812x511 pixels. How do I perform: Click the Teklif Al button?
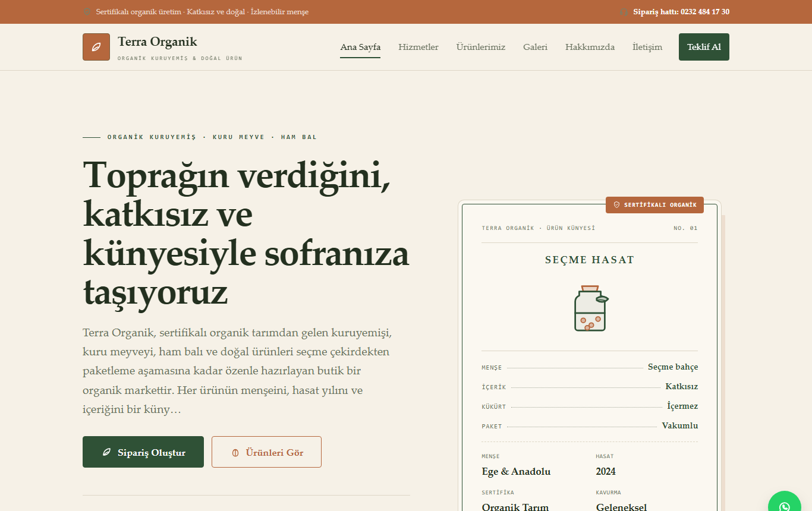(x=704, y=47)
